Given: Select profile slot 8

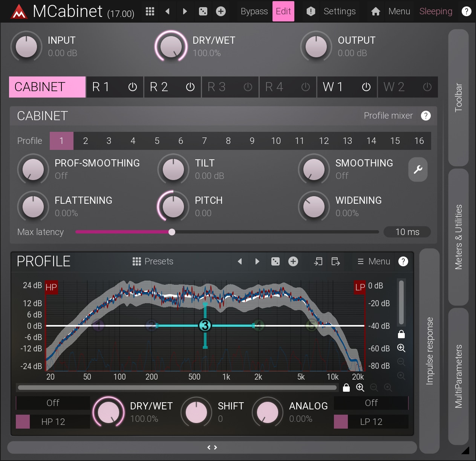Looking at the screenshot, I should click(228, 141).
